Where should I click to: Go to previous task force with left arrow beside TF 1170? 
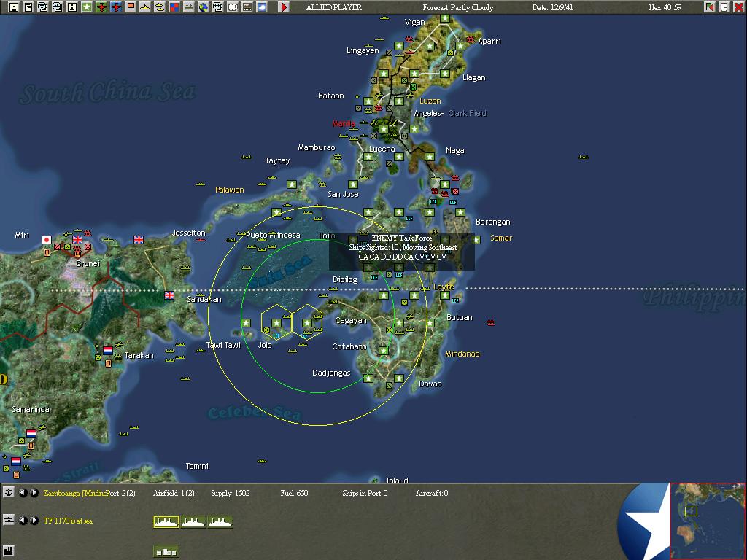(23, 521)
